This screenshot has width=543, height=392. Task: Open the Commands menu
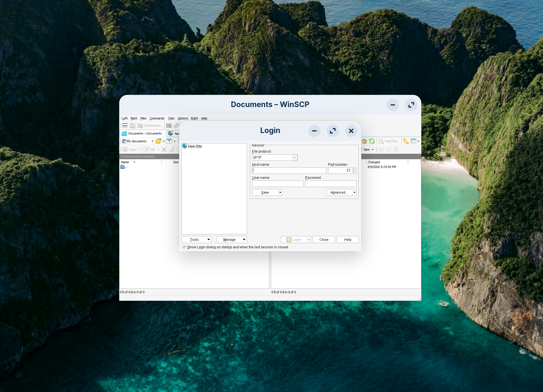pos(157,118)
